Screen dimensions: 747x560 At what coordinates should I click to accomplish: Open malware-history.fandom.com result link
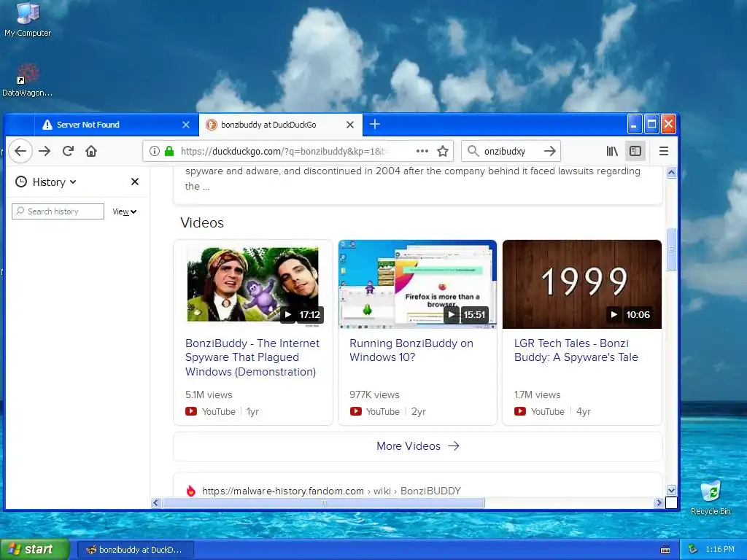(x=331, y=491)
